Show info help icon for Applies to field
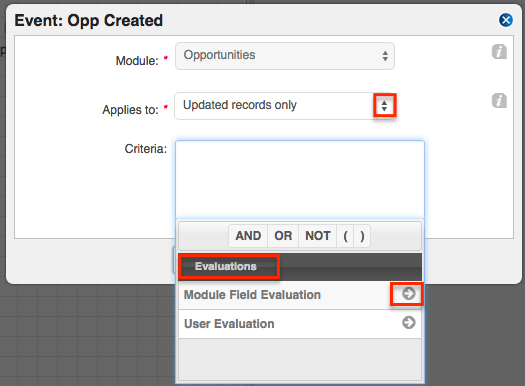The height and width of the screenshot is (386, 525). [499, 101]
